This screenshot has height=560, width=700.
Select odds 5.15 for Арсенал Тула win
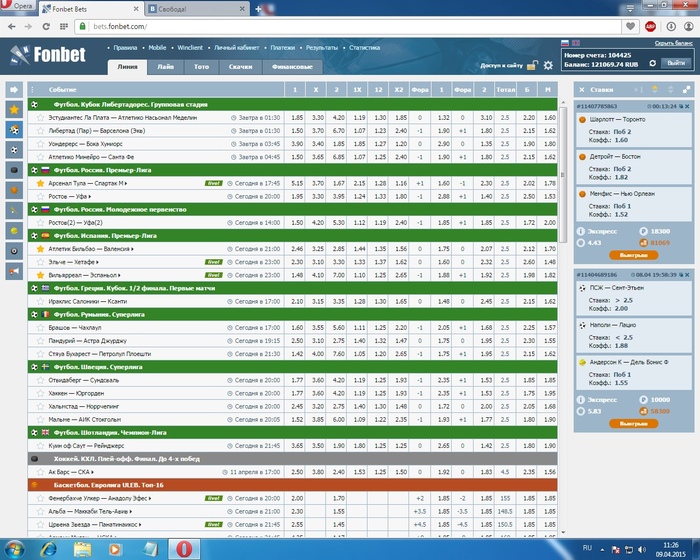297,183
